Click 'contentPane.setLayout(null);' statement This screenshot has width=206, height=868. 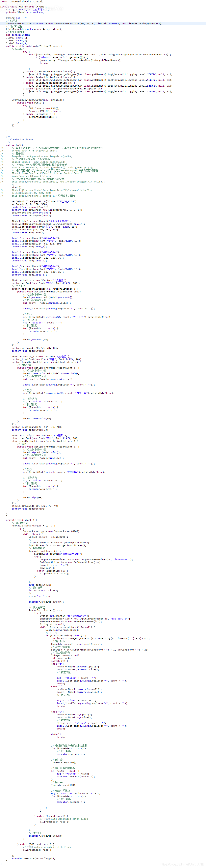click(x=31, y=216)
